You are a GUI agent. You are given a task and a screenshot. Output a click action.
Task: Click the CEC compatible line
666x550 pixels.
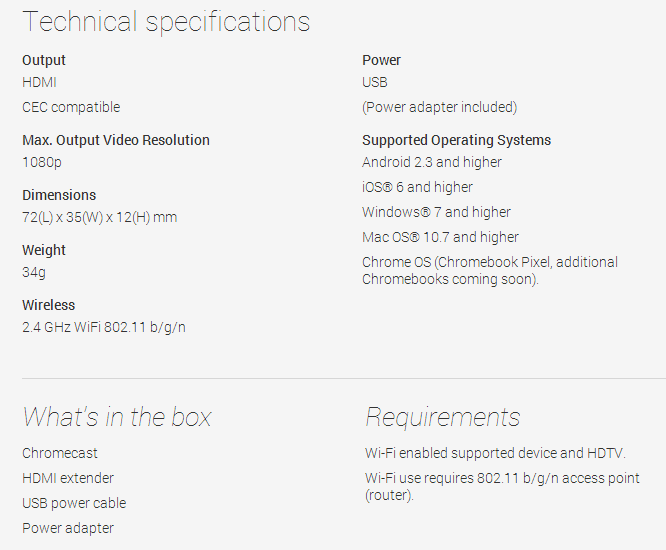pyautogui.click(x=71, y=107)
